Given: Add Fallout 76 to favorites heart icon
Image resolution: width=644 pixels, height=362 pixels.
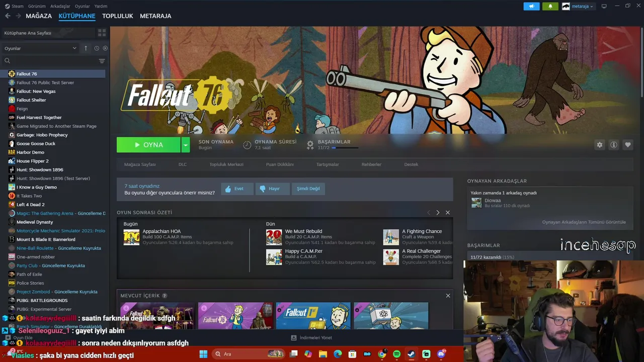Looking at the screenshot, I should (x=627, y=145).
